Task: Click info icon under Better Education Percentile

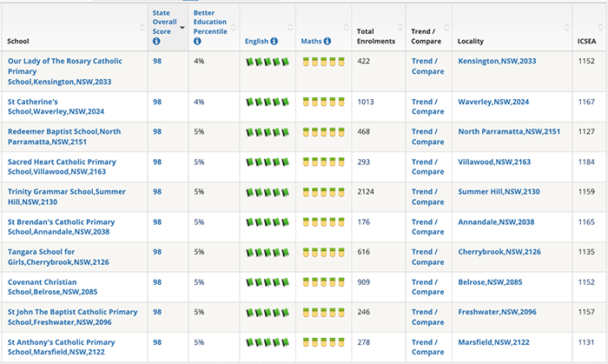Action: (x=197, y=41)
